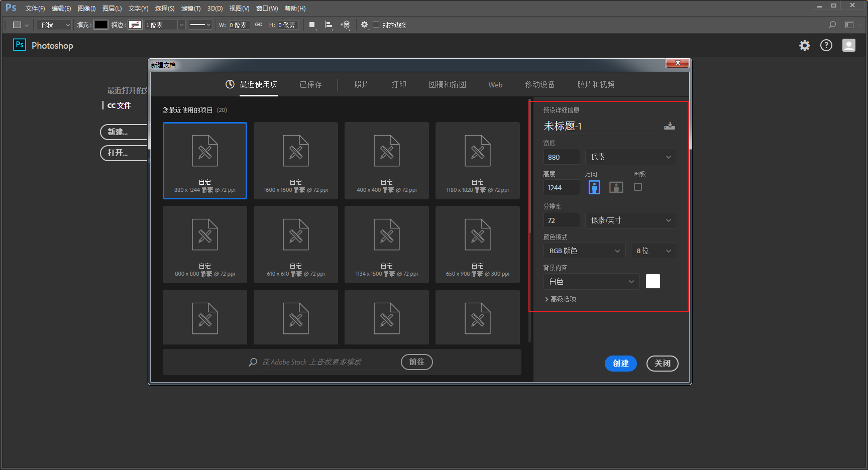Enable the 画板 artboard checkbox
Image resolution: width=868 pixels, height=470 pixels.
tap(638, 187)
